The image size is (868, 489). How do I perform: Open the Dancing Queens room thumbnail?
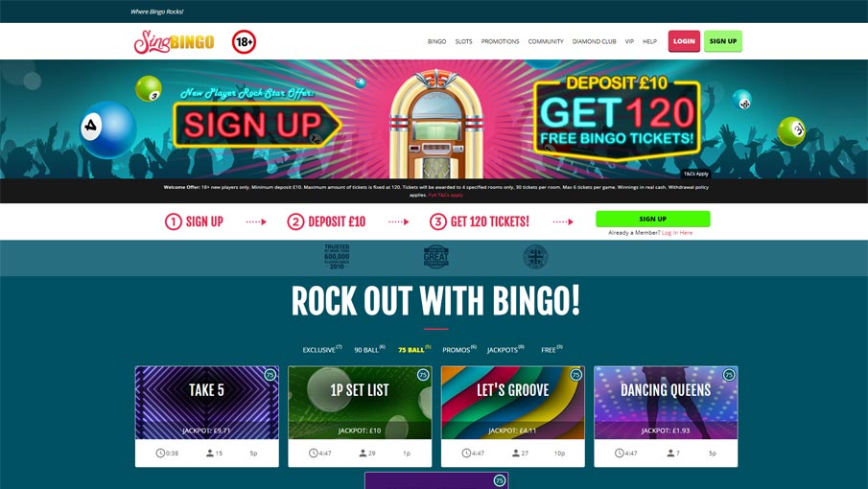[666, 403]
